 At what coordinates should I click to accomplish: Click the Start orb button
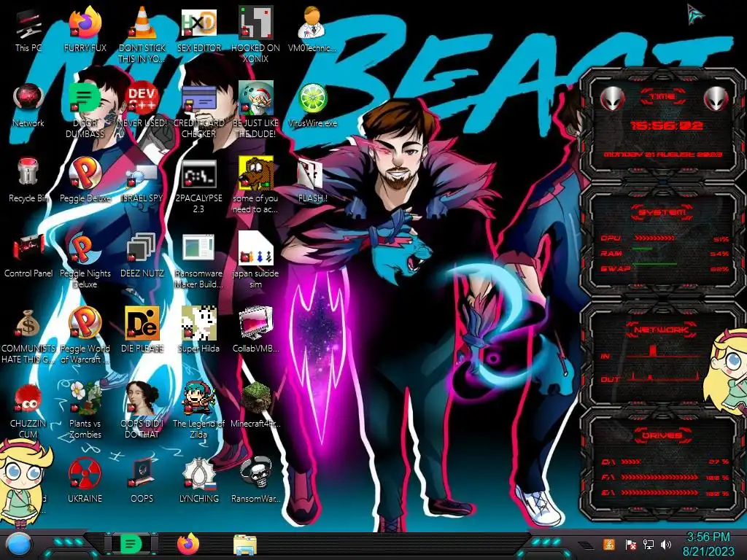click(18, 545)
